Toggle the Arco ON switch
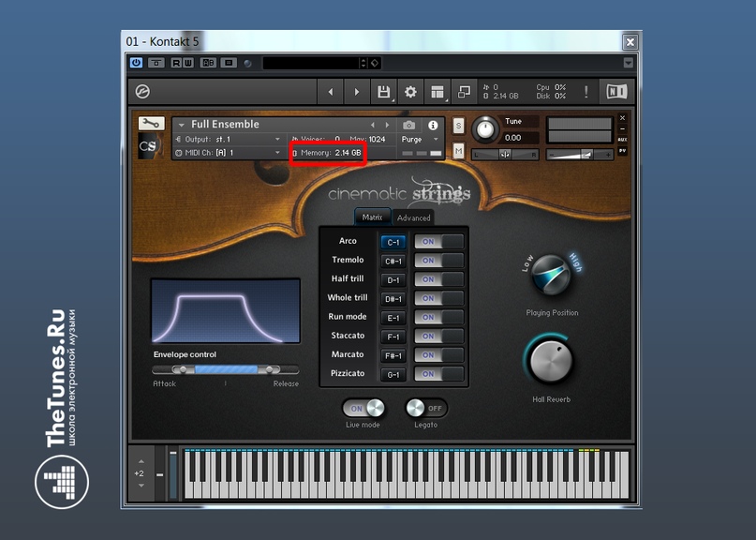This screenshot has width=756, height=540. pos(438,242)
